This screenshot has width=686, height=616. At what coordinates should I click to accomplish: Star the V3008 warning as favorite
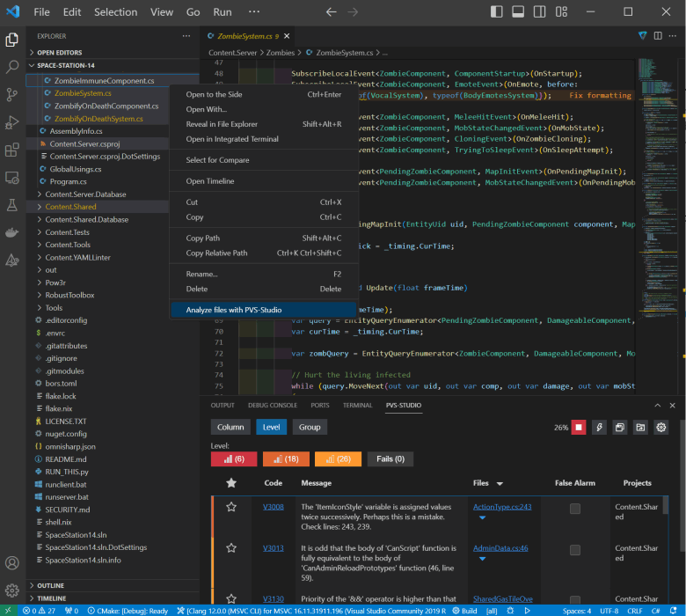coord(231,507)
